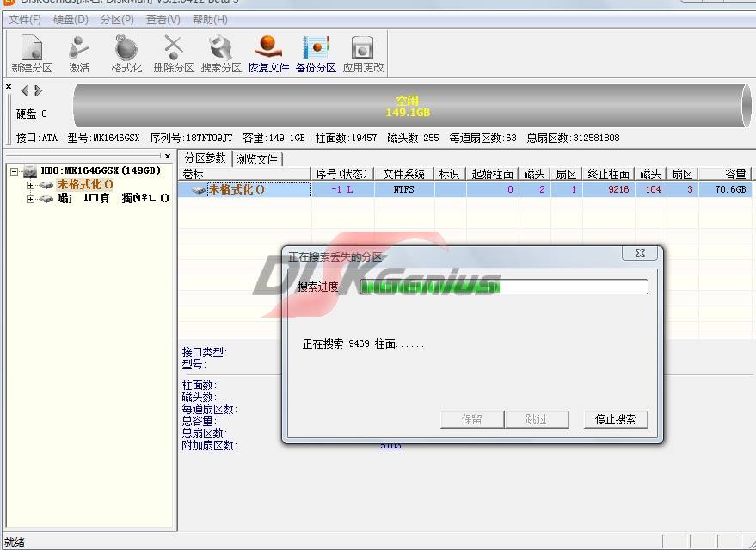Go to previous disk with left arrow
This screenshot has width=756, height=550.
25,90
